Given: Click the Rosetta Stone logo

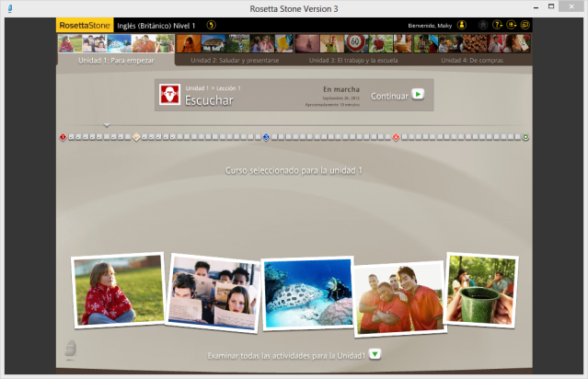Looking at the screenshot, I should tap(85, 26).
